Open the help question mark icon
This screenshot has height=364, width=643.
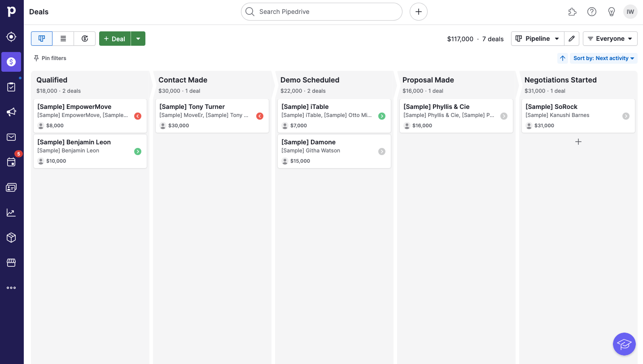click(592, 12)
